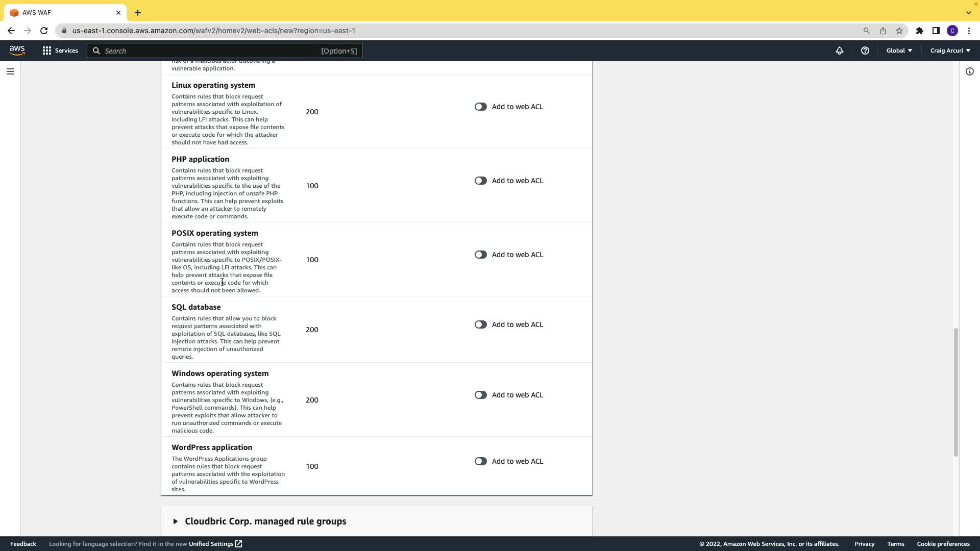Click the AWS logo home icon
The width and height of the screenshot is (980, 551).
(17, 51)
